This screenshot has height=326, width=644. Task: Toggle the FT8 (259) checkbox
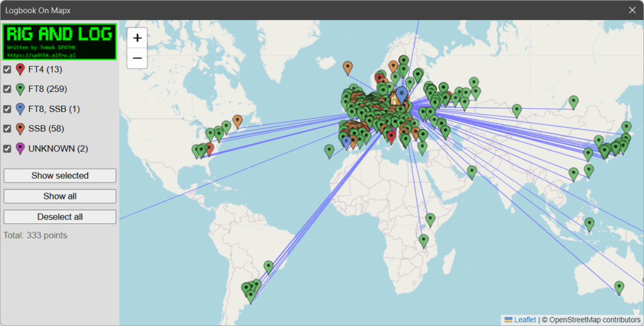(8, 89)
